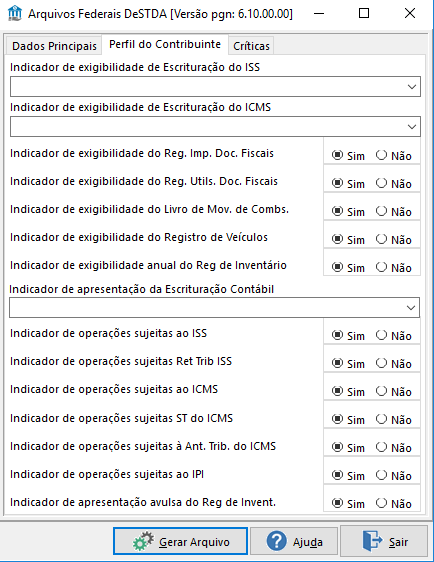Click the exit door icon on Sair
Image resolution: width=434 pixels, height=562 pixels.
coord(372,541)
